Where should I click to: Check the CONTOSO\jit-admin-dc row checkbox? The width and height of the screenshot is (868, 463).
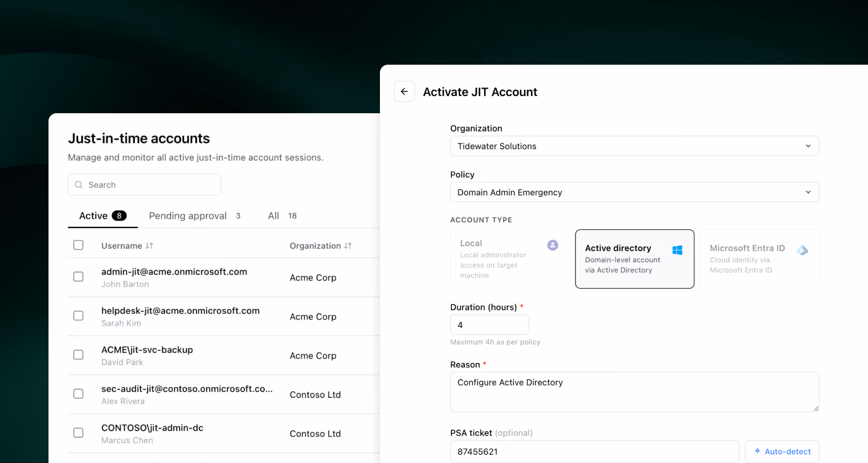[x=78, y=433]
